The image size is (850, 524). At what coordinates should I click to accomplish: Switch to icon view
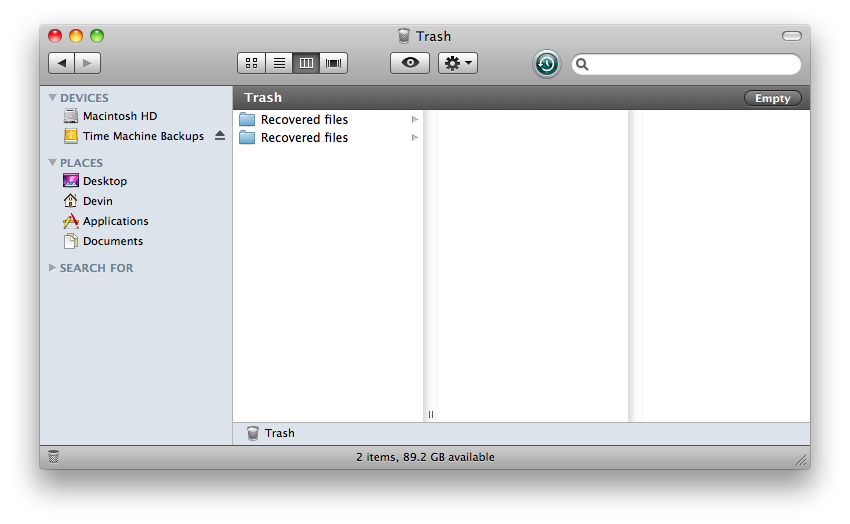(252, 63)
